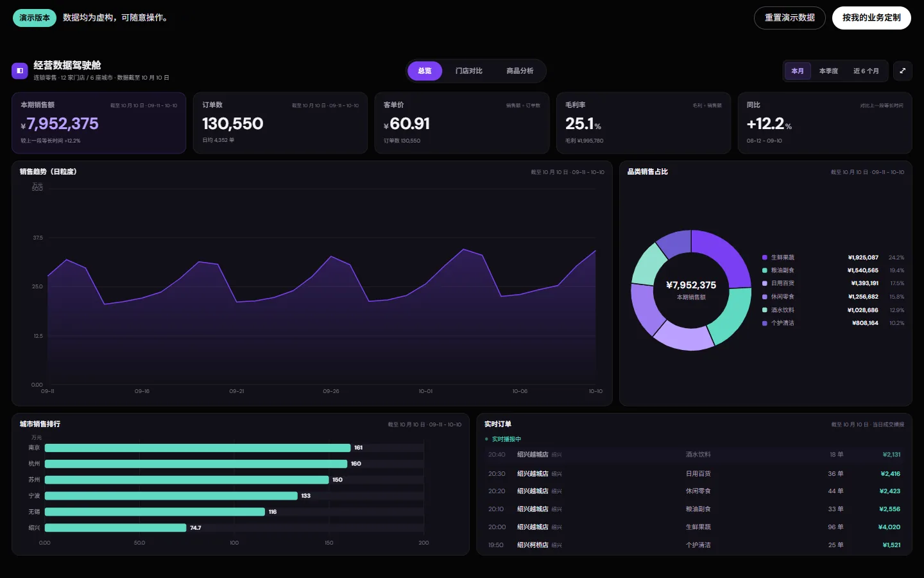Select the 近 6 个月 time range
Viewport: 924px width, 578px height.
click(x=866, y=71)
